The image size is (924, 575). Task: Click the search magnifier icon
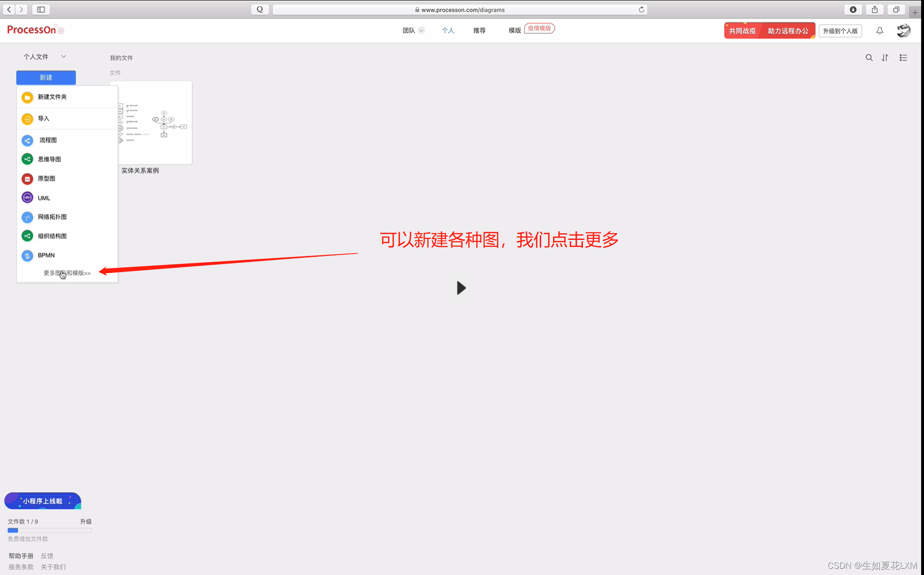click(x=869, y=58)
